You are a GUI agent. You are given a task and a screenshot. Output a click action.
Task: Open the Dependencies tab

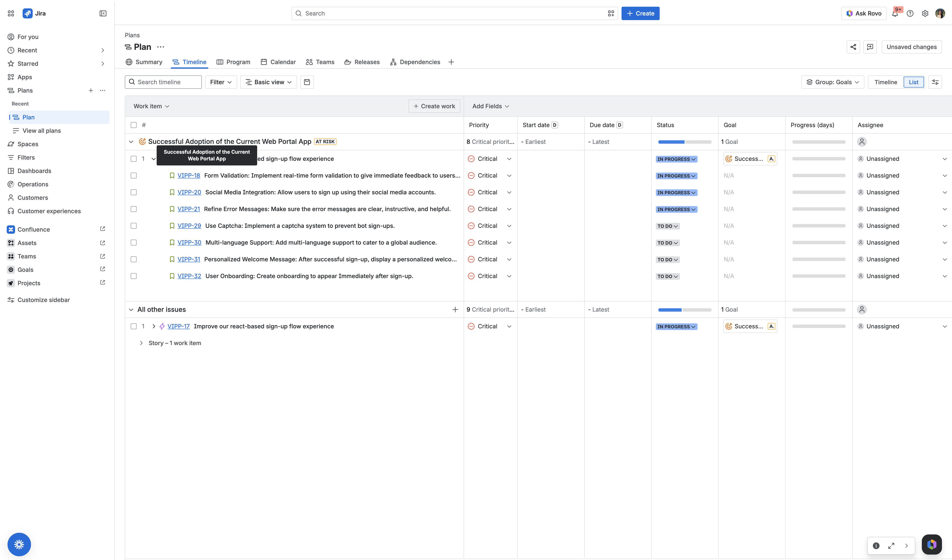coord(415,62)
